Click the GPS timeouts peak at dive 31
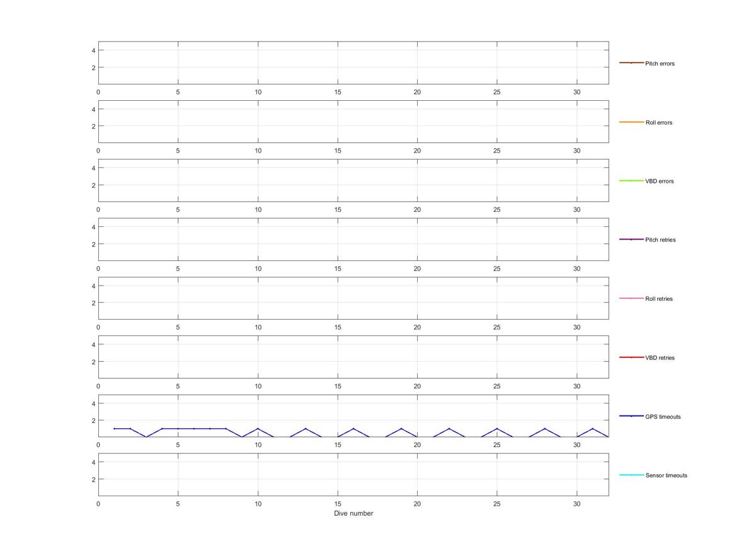Image resolution: width=756 pixels, height=558 pixels. tap(593, 429)
